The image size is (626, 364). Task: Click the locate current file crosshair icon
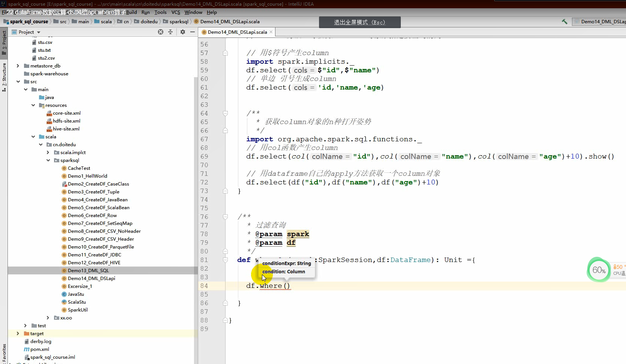[x=161, y=32]
